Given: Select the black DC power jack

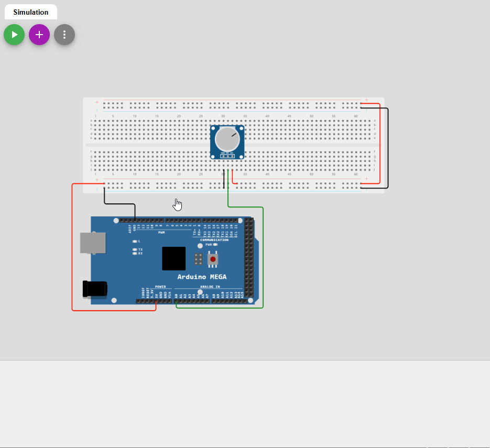Looking at the screenshot, I should click(95, 289).
